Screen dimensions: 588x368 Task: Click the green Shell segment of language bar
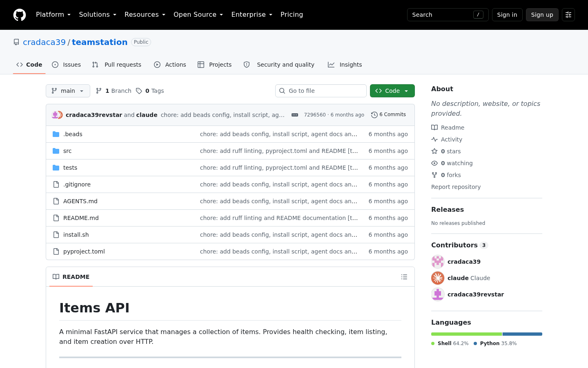pyautogui.click(x=467, y=334)
